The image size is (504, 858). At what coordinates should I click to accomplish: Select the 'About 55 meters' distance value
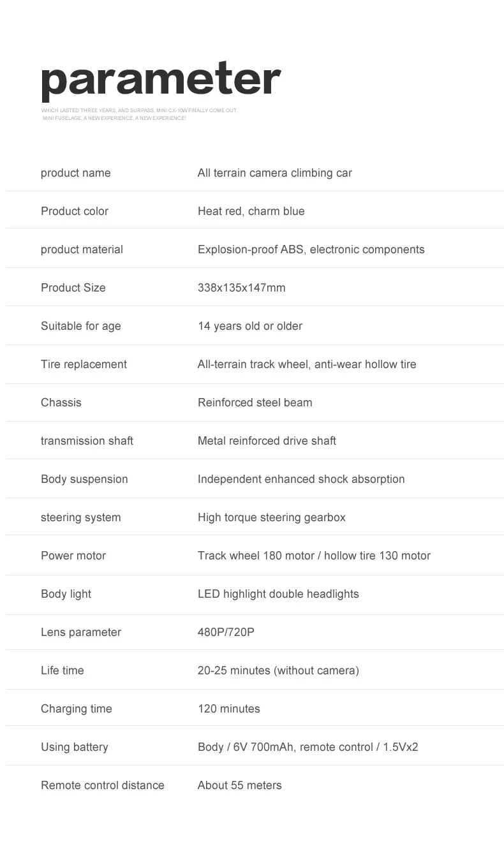pos(239,785)
